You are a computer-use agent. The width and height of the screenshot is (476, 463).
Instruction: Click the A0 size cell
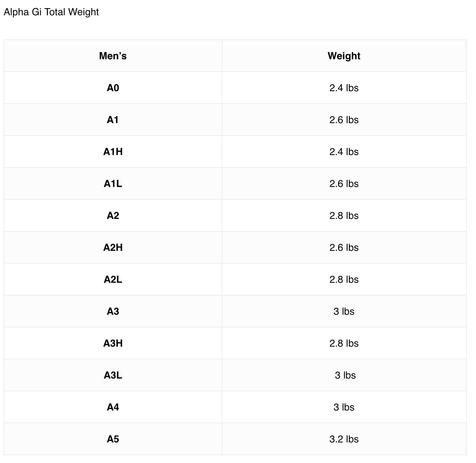click(113, 88)
